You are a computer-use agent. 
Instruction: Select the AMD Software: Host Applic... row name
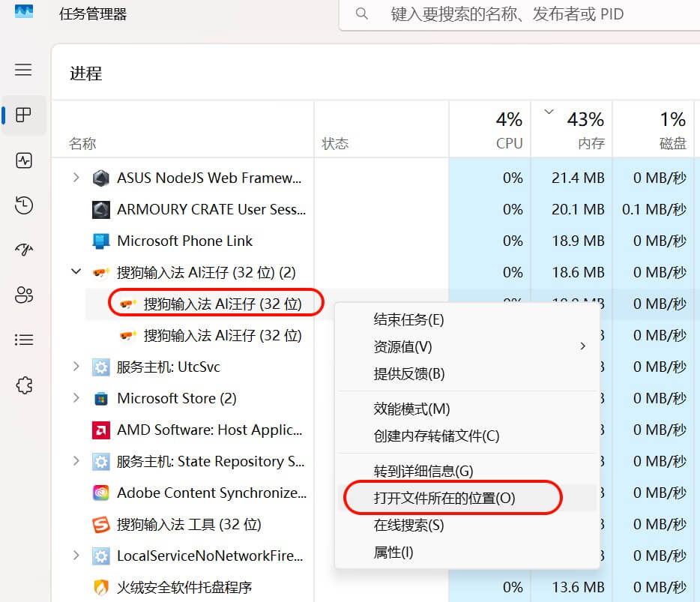point(210,430)
